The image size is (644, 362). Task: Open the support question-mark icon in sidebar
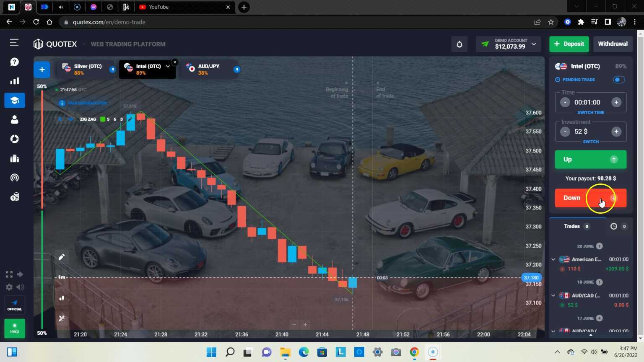coord(14,62)
